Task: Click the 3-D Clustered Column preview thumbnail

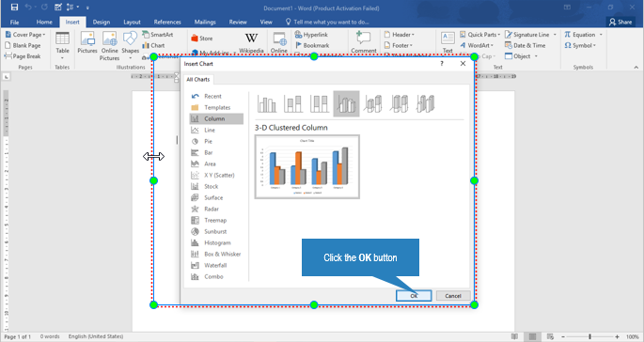Action: [x=307, y=166]
